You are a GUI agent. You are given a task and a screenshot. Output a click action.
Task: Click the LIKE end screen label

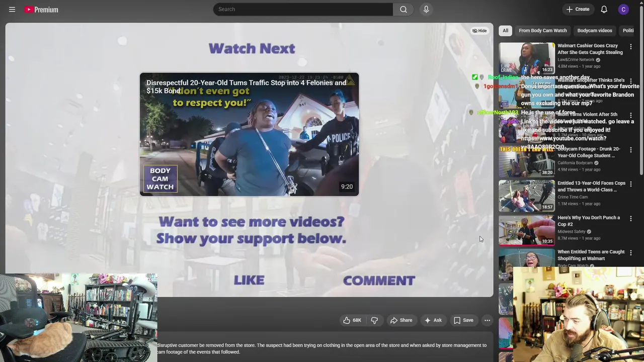coord(249,281)
